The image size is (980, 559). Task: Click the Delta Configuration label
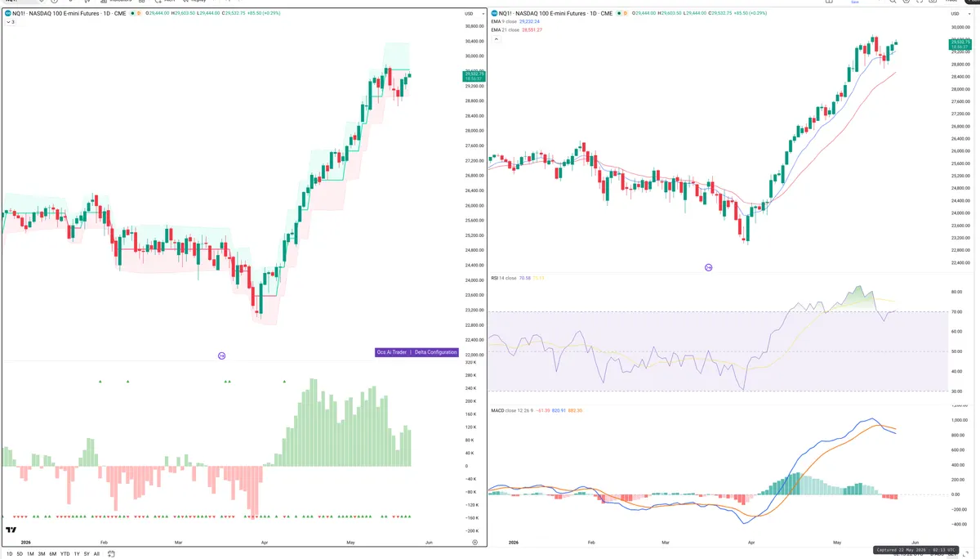(x=435, y=352)
